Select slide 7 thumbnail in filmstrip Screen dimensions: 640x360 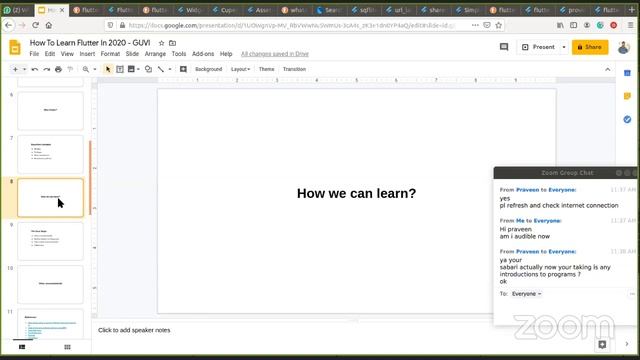51,154
